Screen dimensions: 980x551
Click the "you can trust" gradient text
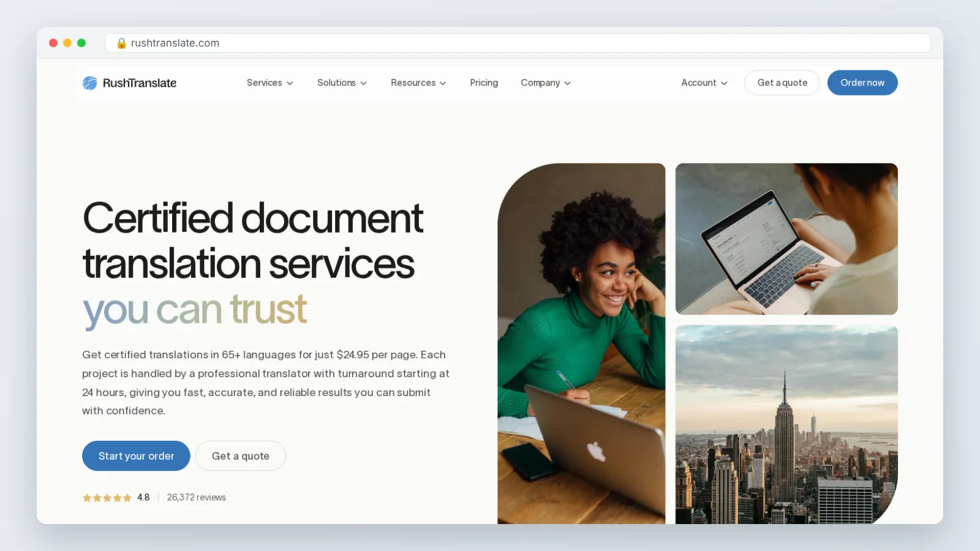[194, 310]
